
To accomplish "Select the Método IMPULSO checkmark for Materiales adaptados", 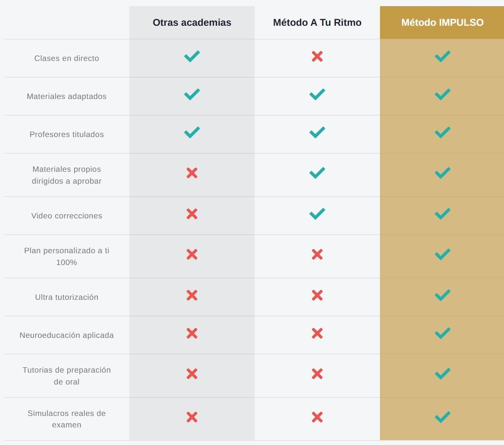I will coord(442,94).
